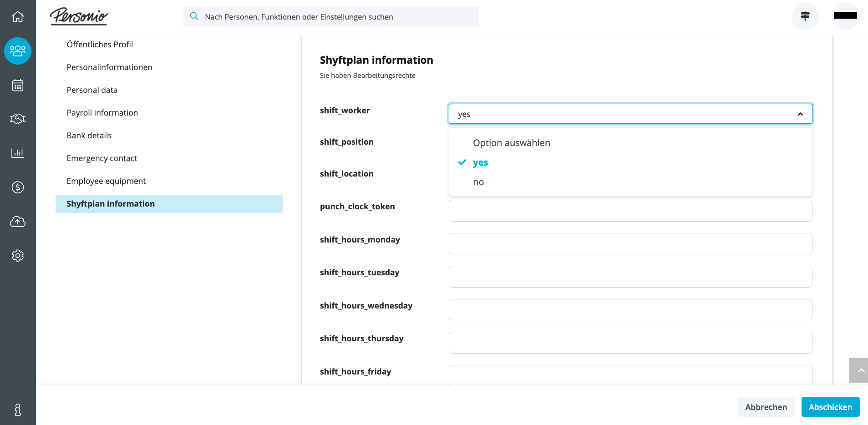Viewport: 868px width, 425px height.
Task: Open the cloud upload import icon
Action: coord(18,222)
